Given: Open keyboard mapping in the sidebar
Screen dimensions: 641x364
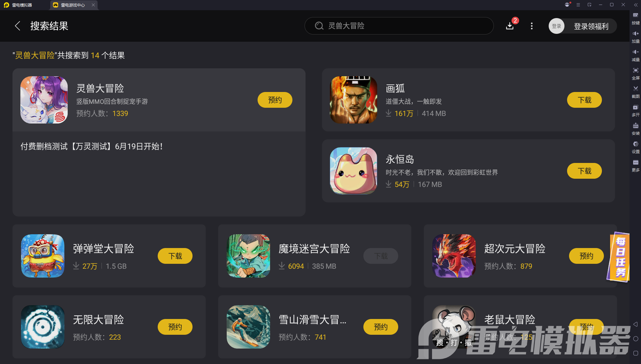Looking at the screenshot, I should (635, 18).
